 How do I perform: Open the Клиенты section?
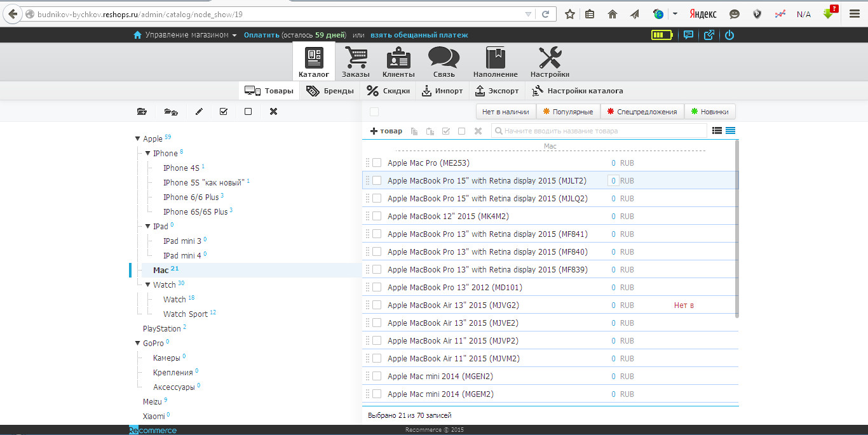point(398,62)
